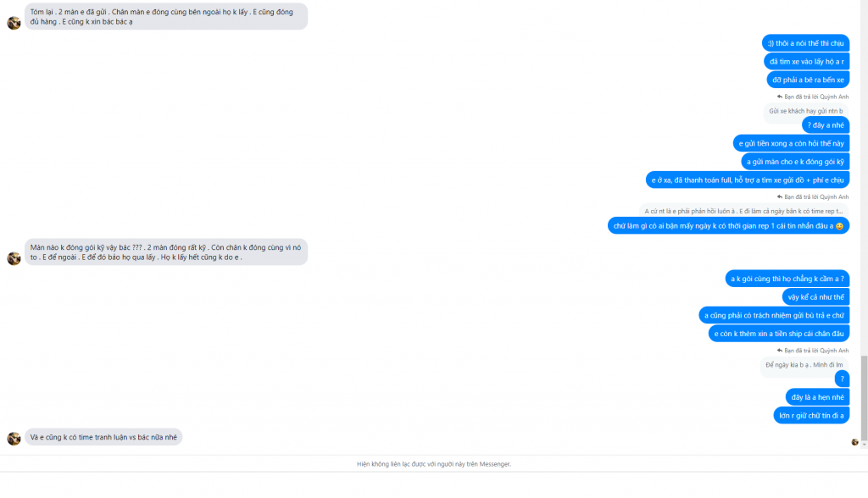The image size is (868, 498).
Task: Select the "lớn r giữ chữ tín đi a" bubble
Action: [811, 416]
